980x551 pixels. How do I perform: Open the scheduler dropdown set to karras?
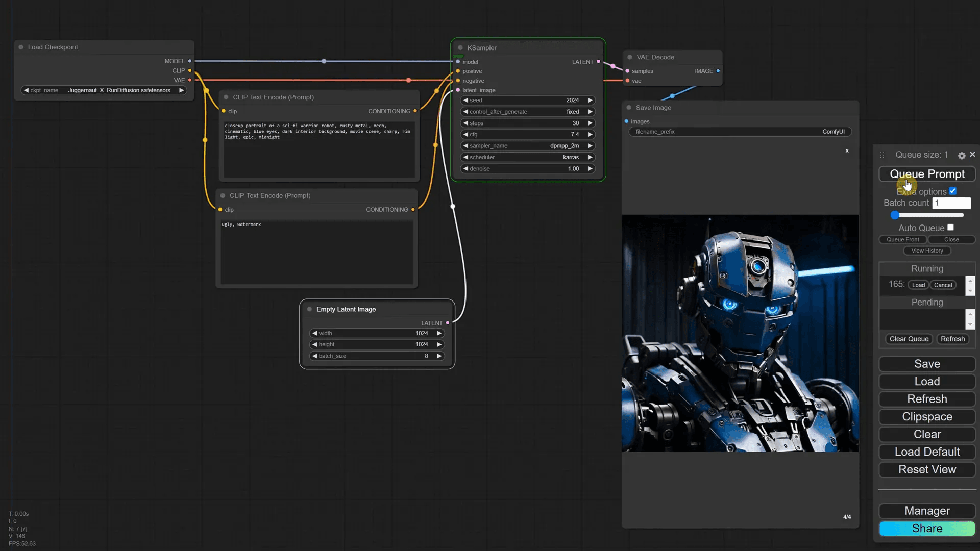point(528,157)
